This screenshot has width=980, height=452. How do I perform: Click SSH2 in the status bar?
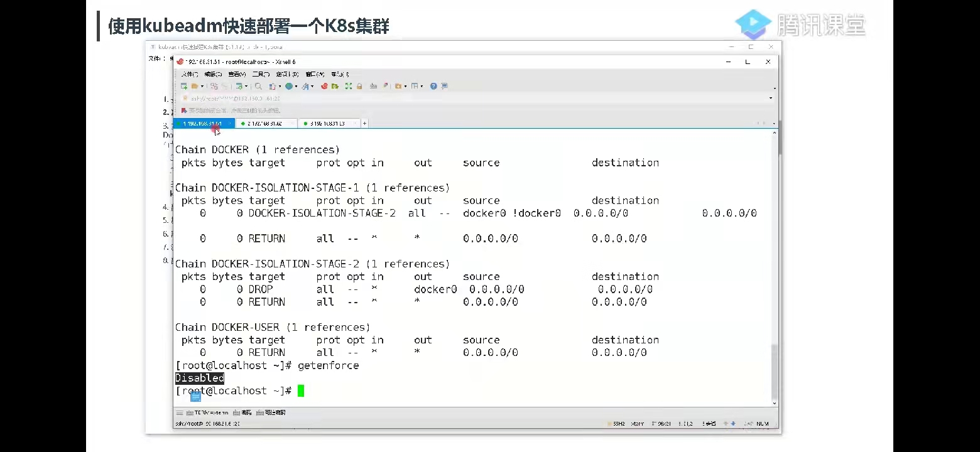[619, 424]
